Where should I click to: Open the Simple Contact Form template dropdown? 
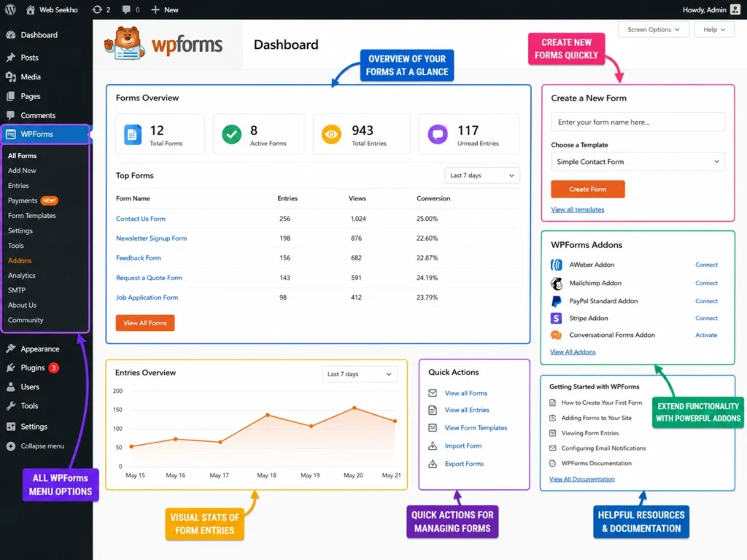638,162
